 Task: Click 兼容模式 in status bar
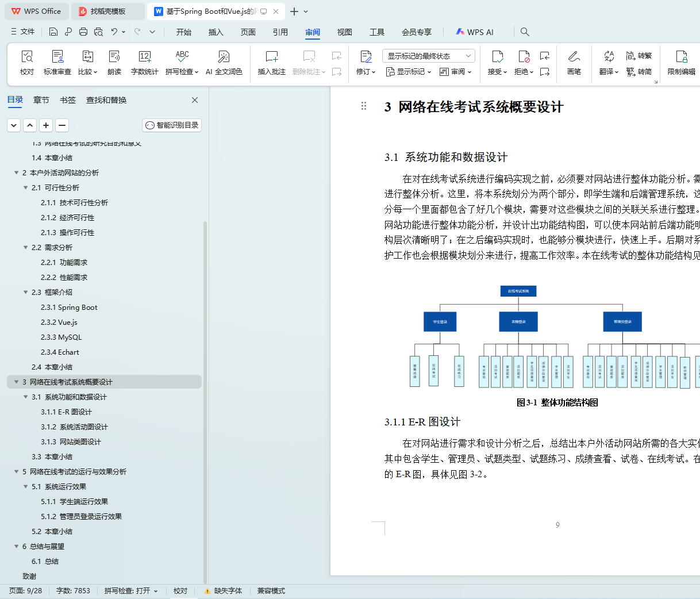click(x=271, y=590)
